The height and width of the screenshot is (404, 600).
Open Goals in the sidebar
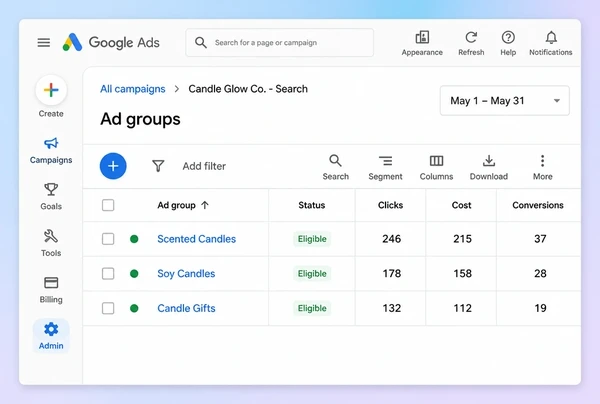coord(51,197)
